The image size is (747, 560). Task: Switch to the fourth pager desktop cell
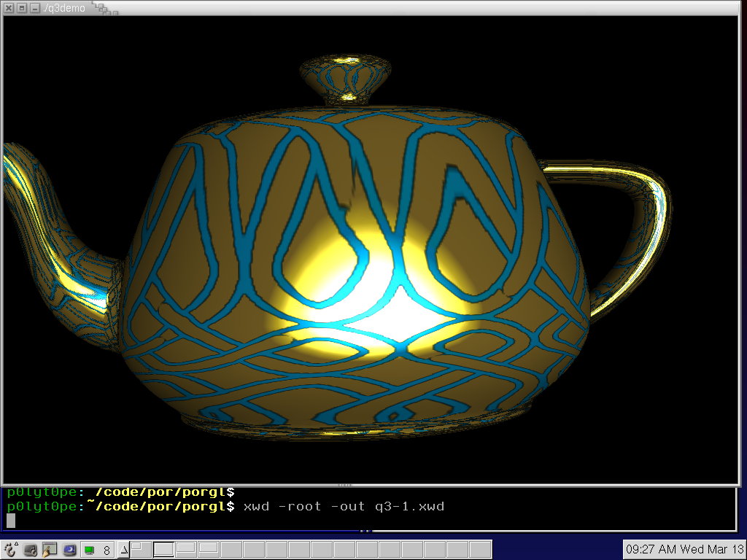209,550
